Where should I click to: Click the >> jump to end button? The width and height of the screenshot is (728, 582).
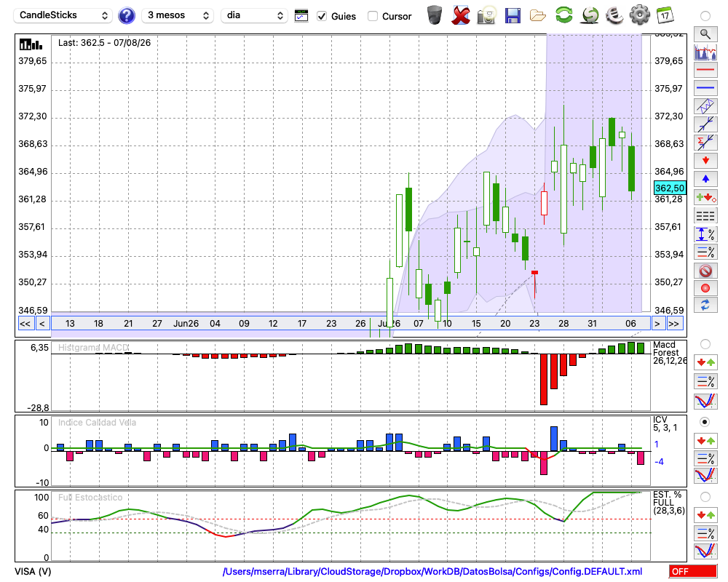point(674,324)
